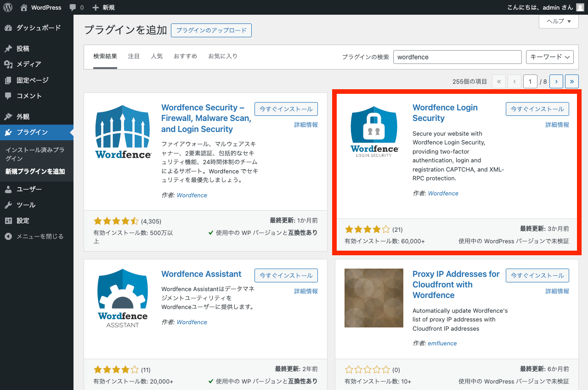The width and height of the screenshot is (588, 390).
Task: Click author Wordfence under Login Security
Action: (443, 193)
